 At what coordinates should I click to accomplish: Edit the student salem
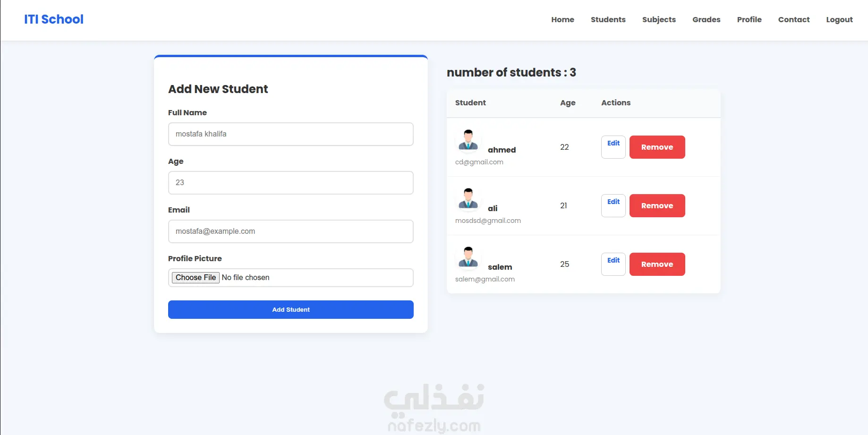[x=613, y=264]
